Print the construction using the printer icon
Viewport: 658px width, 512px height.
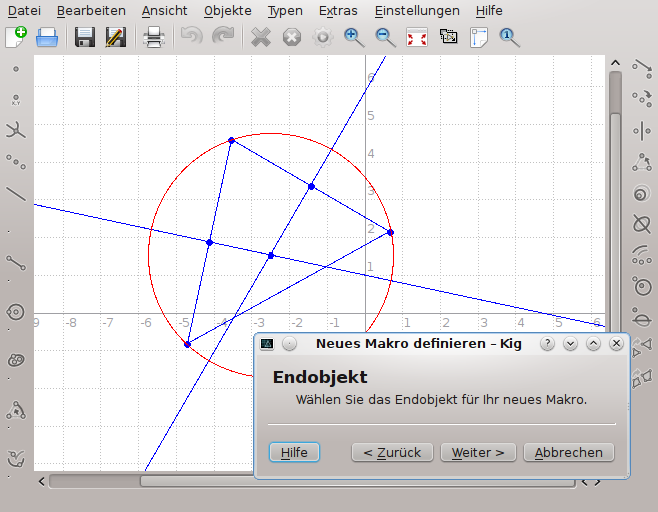[154, 37]
